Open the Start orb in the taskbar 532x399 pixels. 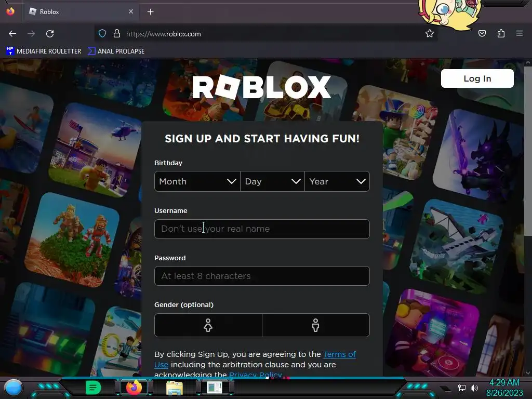13,388
